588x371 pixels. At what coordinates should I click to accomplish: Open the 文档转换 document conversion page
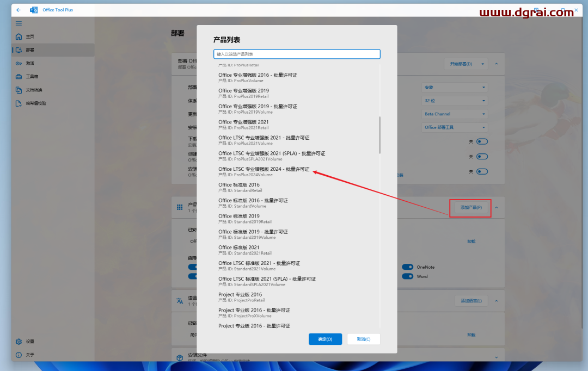click(53, 90)
